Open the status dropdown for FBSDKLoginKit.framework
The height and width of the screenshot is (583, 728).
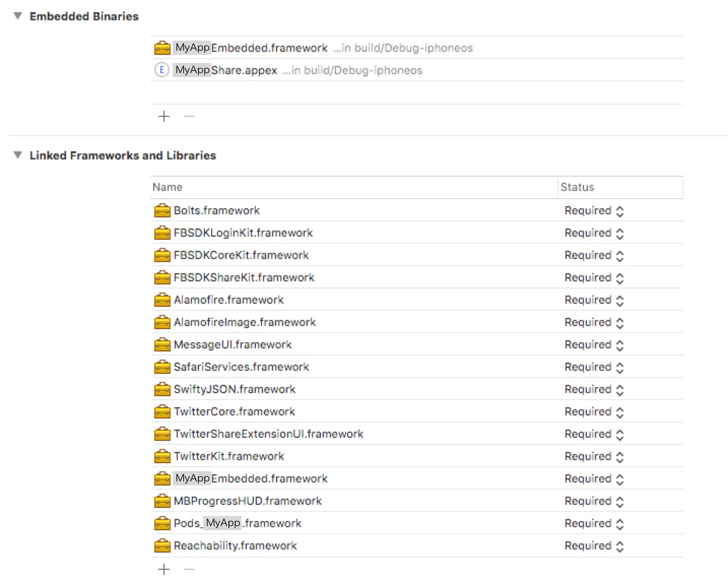[x=594, y=233]
